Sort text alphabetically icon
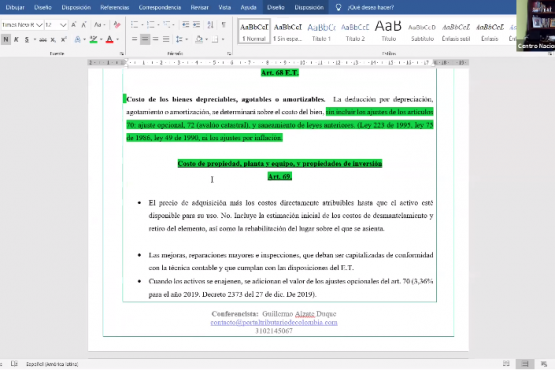 [x=211, y=24]
